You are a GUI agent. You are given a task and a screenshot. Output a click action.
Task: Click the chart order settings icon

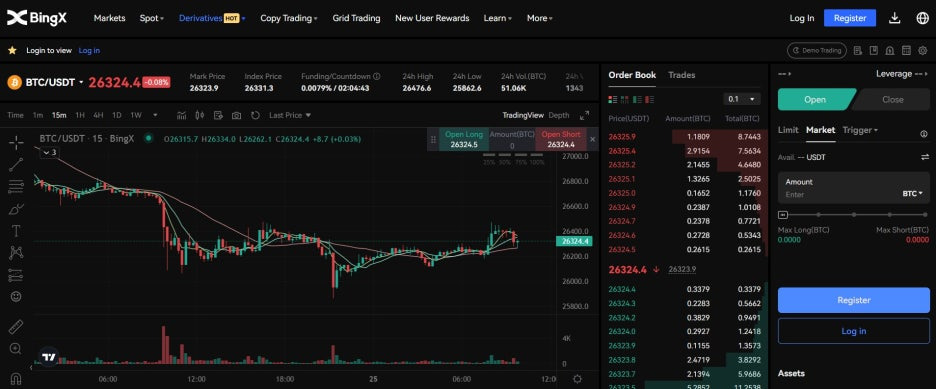[x=218, y=115]
